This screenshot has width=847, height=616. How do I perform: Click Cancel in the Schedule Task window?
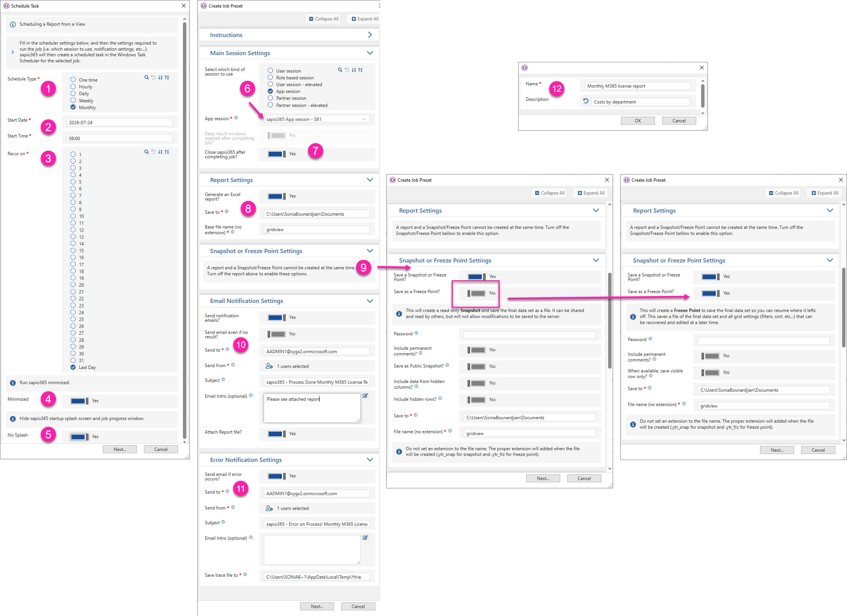pyautogui.click(x=161, y=449)
